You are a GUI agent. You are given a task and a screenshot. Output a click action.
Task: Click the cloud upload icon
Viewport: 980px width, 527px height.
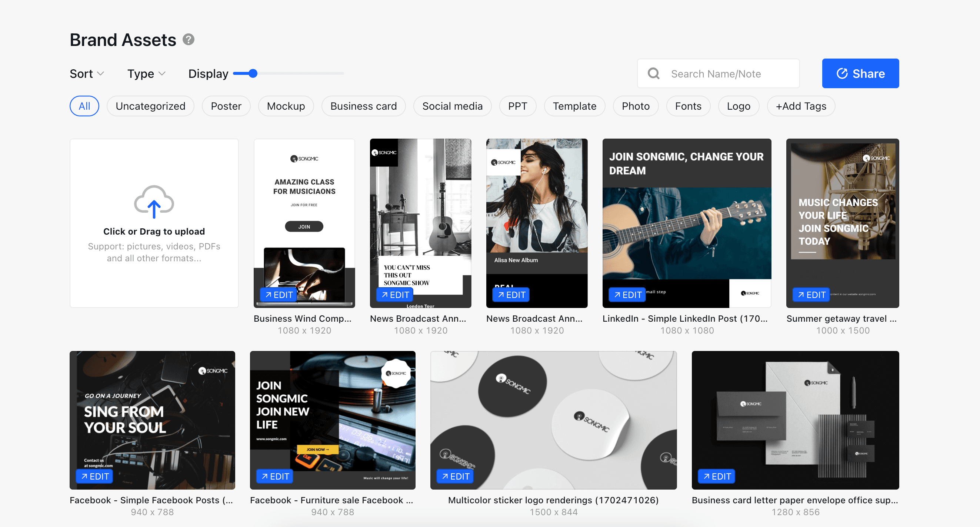pyautogui.click(x=154, y=202)
